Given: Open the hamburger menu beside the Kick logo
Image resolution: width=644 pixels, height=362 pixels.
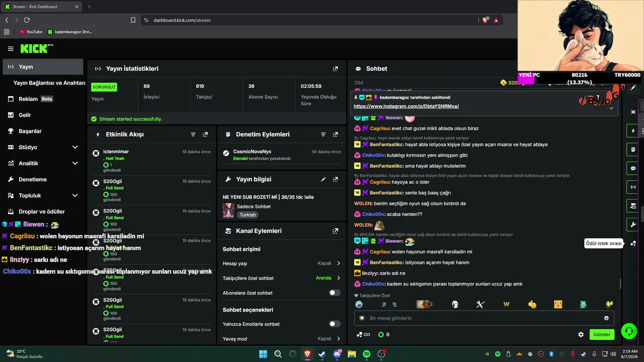Looking at the screenshot, I should pos(11,49).
